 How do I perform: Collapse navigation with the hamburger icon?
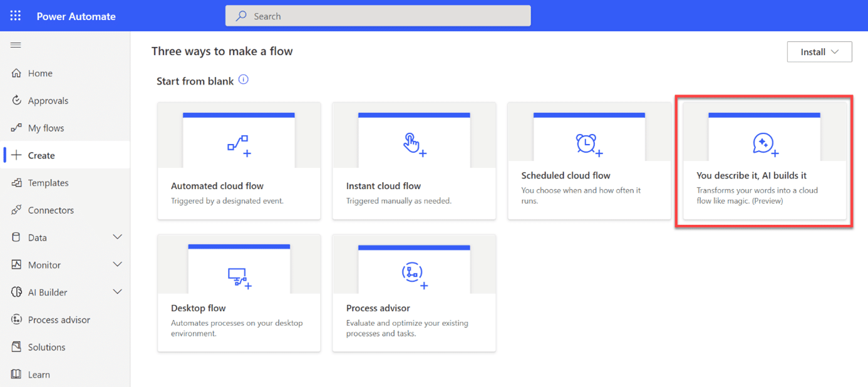pos(16,45)
